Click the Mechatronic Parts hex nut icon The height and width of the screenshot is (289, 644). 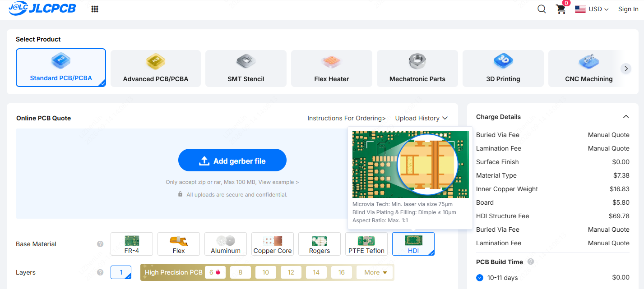tap(417, 61)
